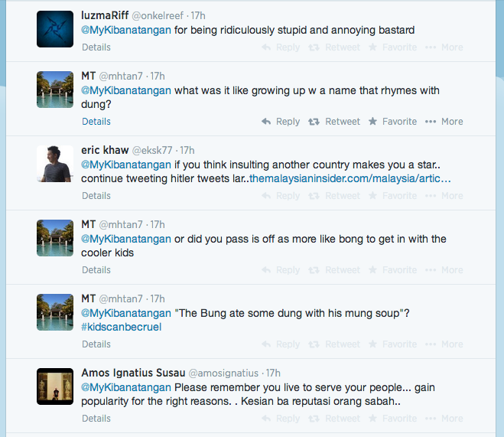
Task: Open @MyKibanatangan mention in Amos's tweet
Action: click(x=126, y=388)
